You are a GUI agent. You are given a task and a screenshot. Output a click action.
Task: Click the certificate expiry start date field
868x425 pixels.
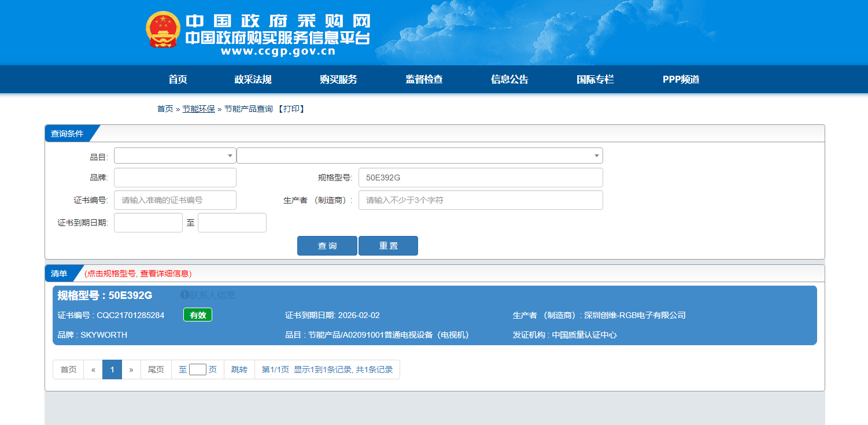(148, 223)
